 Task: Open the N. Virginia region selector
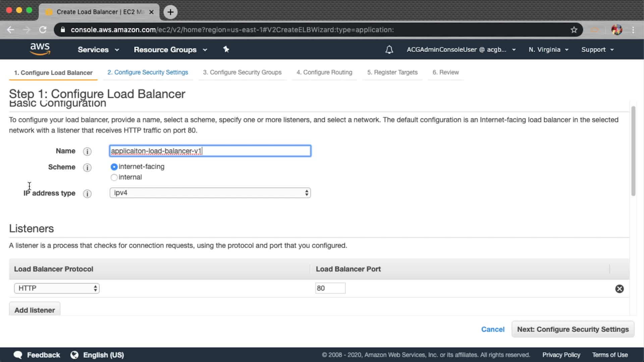[548, 50]
